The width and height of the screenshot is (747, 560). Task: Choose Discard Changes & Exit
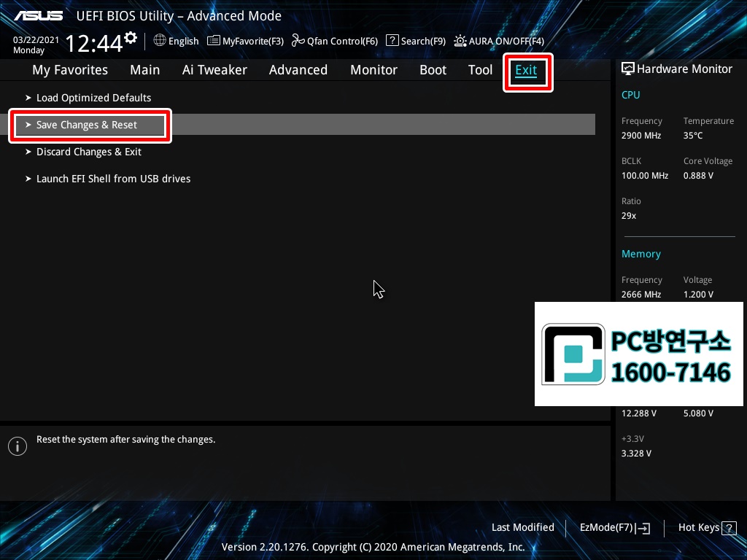89,152
